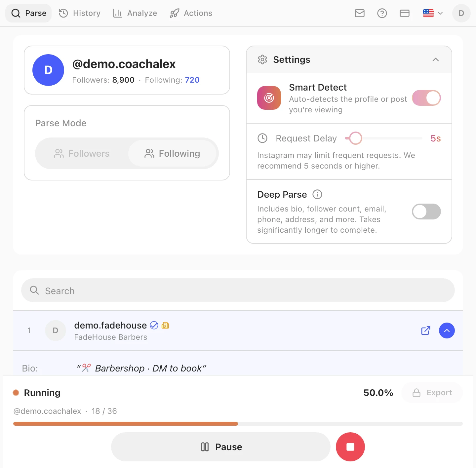This screenshot has height=468, width=476.
Task: Open the billing card icon
Action: (x=405, y=13)
